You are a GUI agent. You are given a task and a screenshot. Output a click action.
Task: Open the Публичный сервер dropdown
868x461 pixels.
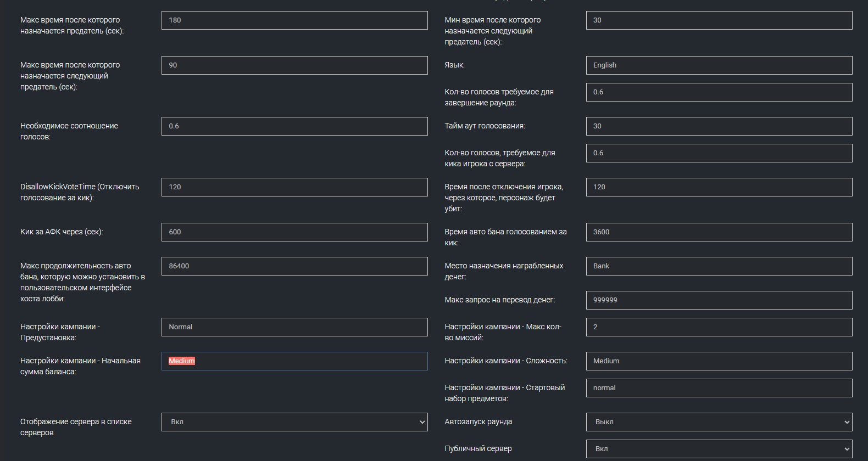pos(719,449)
